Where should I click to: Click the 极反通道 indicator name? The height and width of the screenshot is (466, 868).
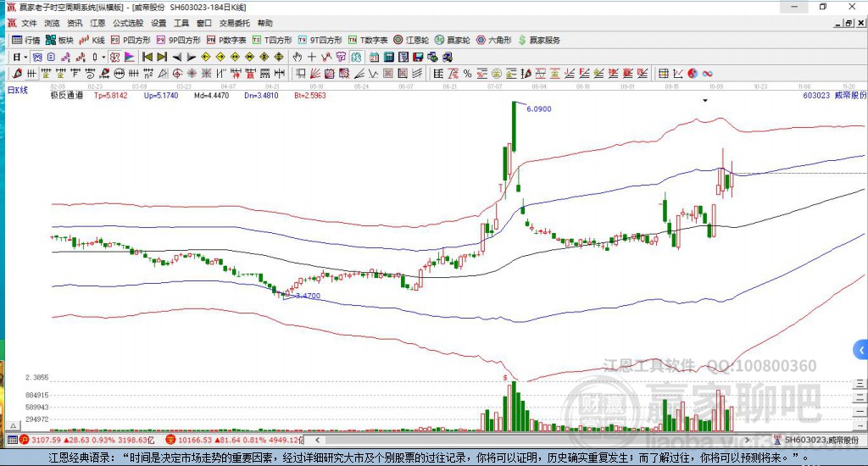pos(66,95)
